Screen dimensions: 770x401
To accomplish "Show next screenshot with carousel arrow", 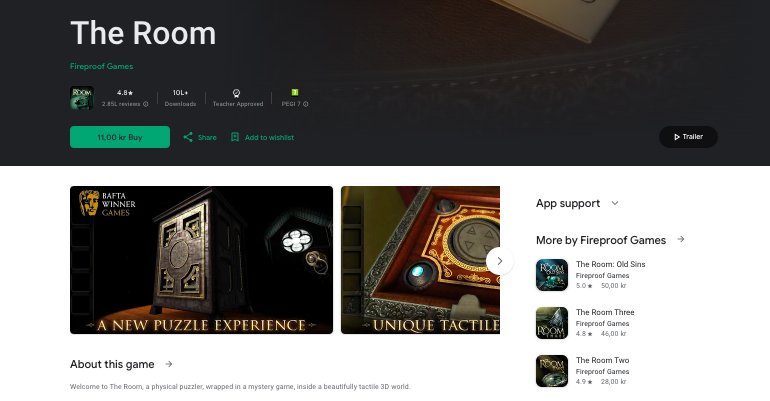I will click(x=500, y=261).
